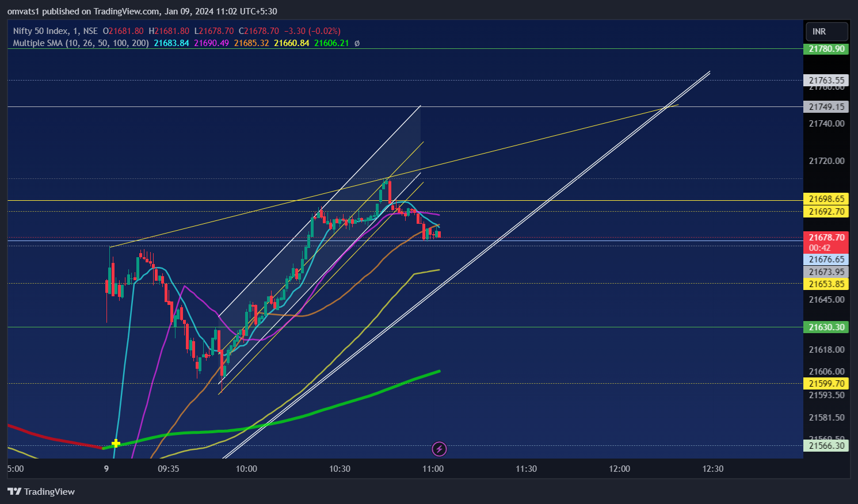The width and height of the screenshot is (858, 504).
Task: Select the Multiple SMA (10, 26, 50, 100, 200) indicator legend
Action: (x=81, y=43)
